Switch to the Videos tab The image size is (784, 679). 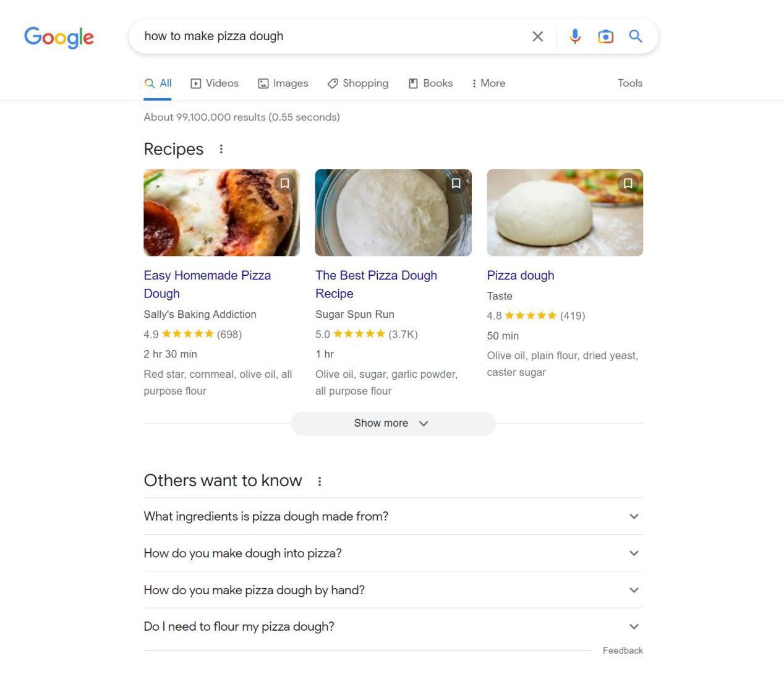215,83
